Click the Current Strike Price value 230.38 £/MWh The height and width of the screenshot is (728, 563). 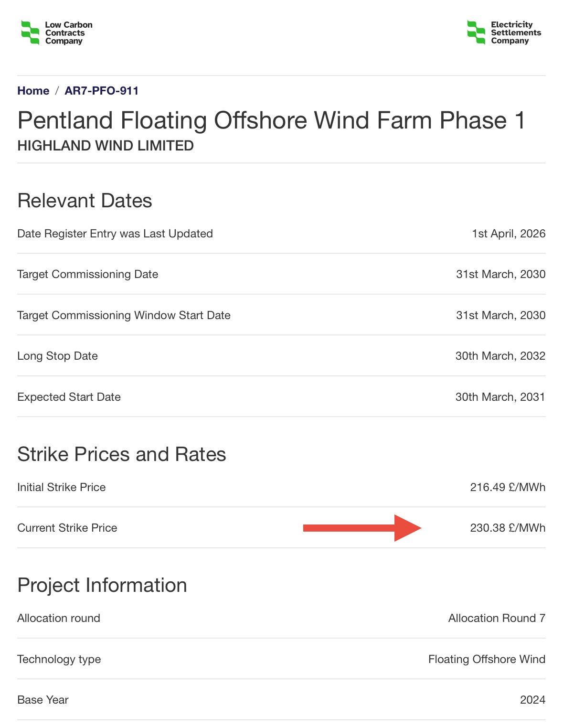507,528
